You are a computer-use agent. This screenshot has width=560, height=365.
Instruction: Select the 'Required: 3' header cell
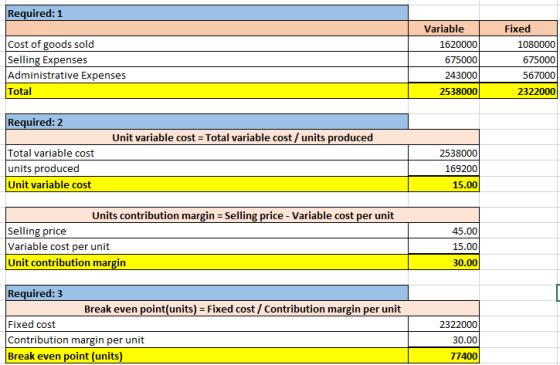[207, 293]
